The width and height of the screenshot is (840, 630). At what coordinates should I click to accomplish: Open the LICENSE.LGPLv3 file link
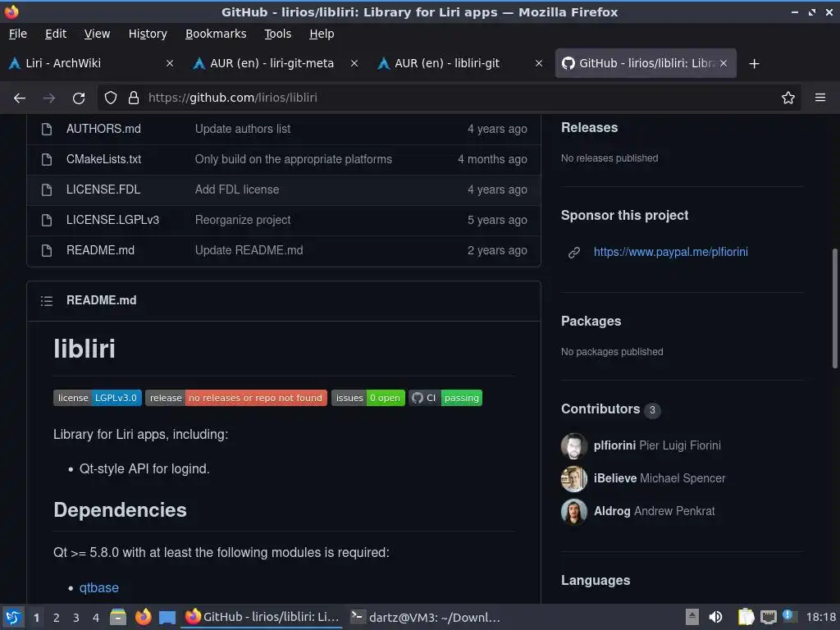coord(112,220)
